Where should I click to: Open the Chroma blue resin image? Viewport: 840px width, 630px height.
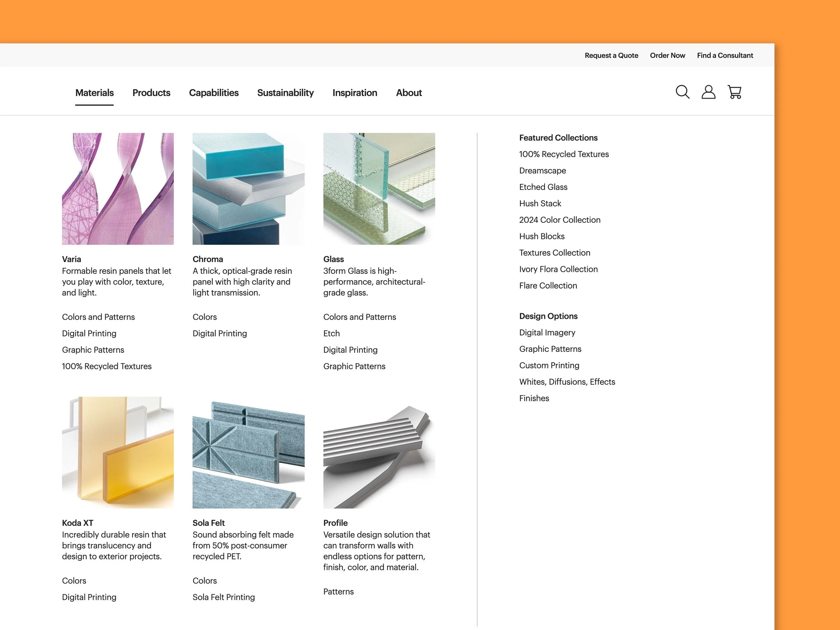point(248,189)
